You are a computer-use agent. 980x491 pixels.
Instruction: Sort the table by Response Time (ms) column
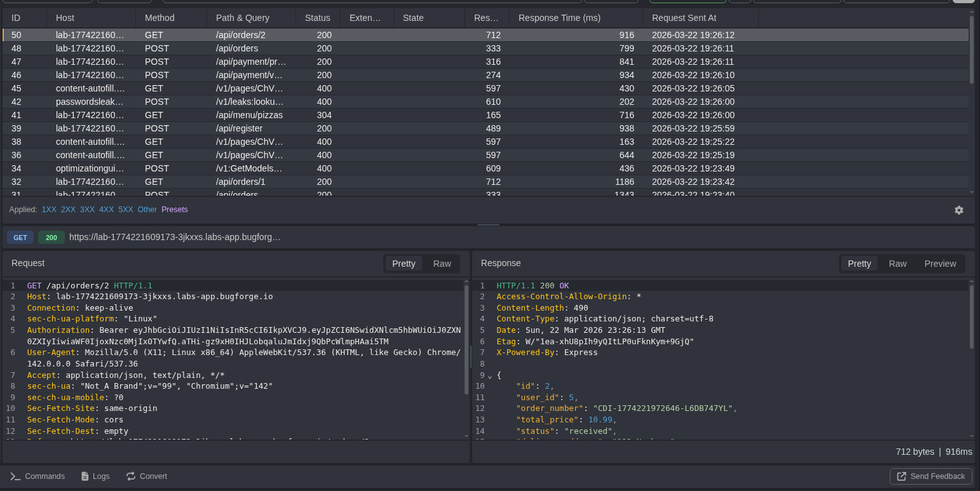click(x=559, y=18)
